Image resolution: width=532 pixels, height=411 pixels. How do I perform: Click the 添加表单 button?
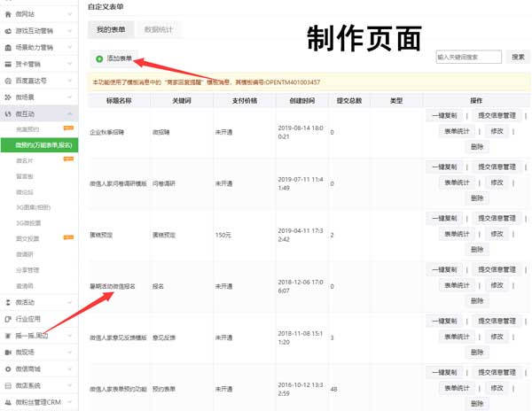pyautogui.click(x=114, y=58)
